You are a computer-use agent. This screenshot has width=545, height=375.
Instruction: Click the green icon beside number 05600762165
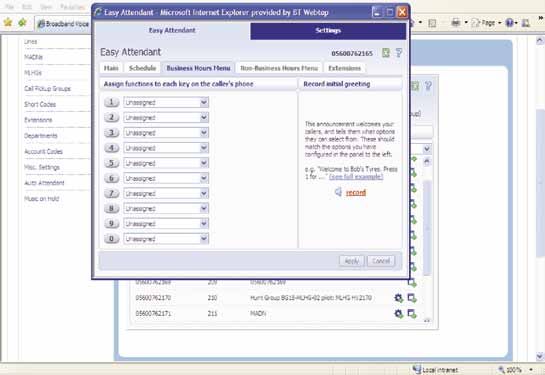386,52
